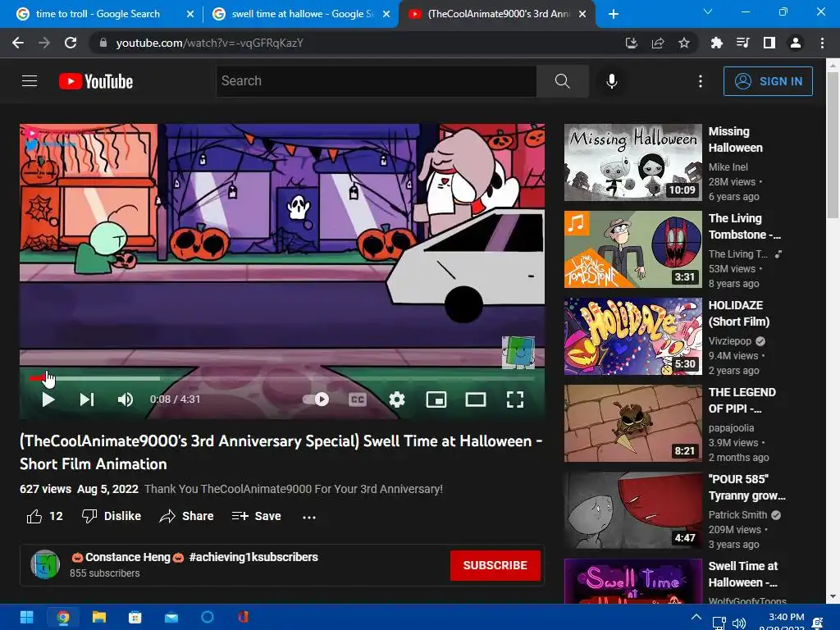
Task: Mute the video volume
Action: click(x=126, y=399)
